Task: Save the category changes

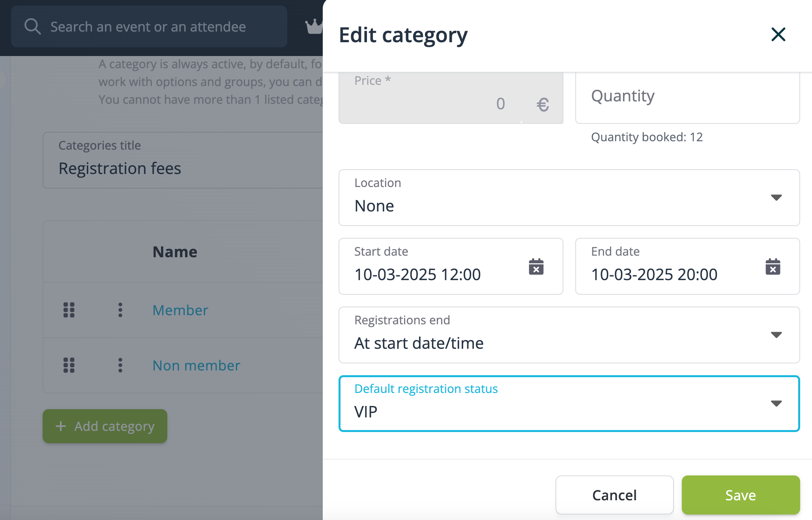Action: tap(741, 495)
